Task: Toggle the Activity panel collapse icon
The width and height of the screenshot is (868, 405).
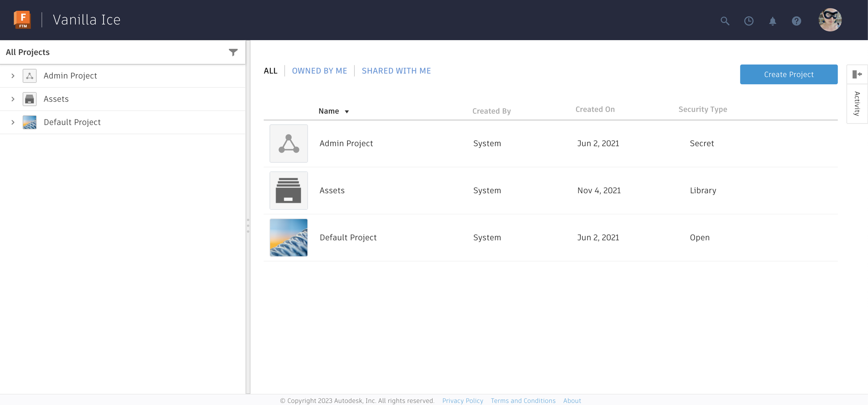Action: (x=857, y=74)
